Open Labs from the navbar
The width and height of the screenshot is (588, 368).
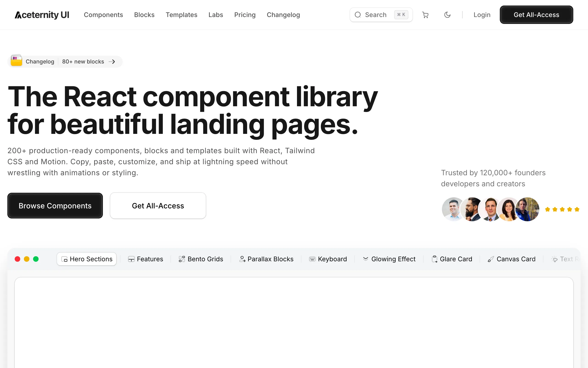(216, 15)
